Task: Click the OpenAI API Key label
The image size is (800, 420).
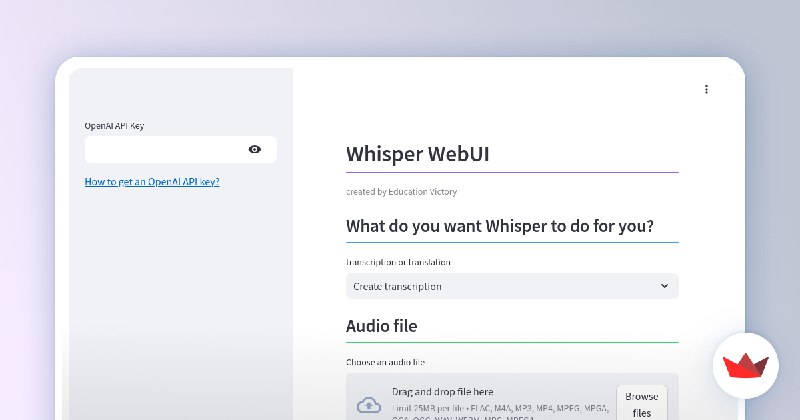Action: (x=114, y=126)
